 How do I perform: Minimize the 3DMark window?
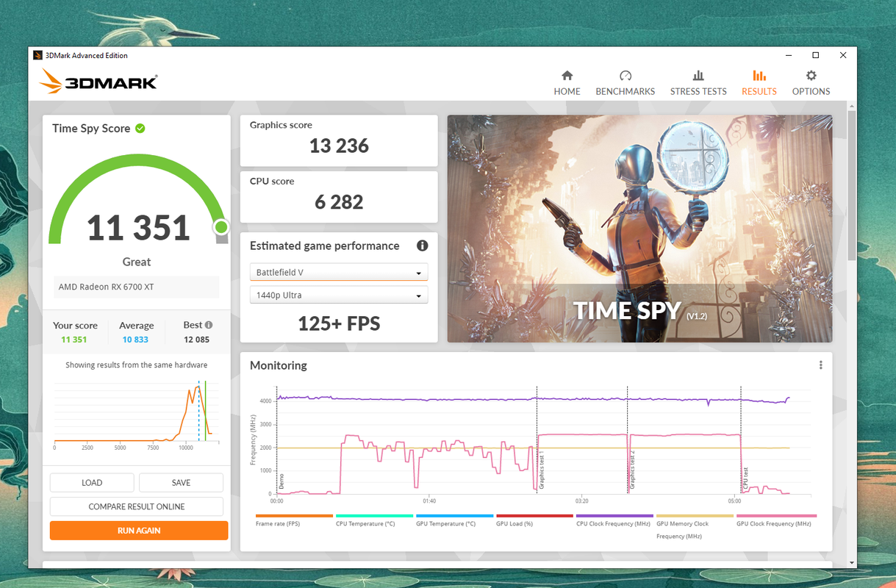788,55
